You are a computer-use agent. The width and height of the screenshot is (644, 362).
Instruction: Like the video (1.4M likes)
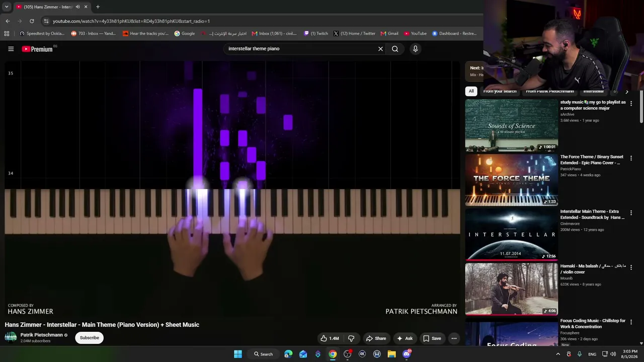pos(330,338)
